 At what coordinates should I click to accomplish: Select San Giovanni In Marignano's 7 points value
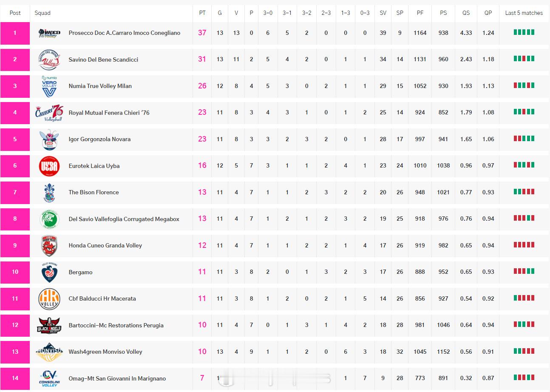[202, 378]
